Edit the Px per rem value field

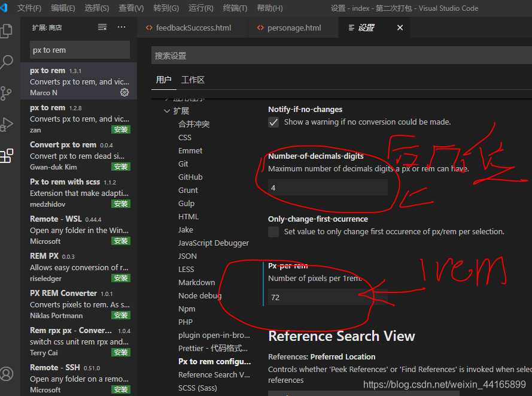pos(328,297)
